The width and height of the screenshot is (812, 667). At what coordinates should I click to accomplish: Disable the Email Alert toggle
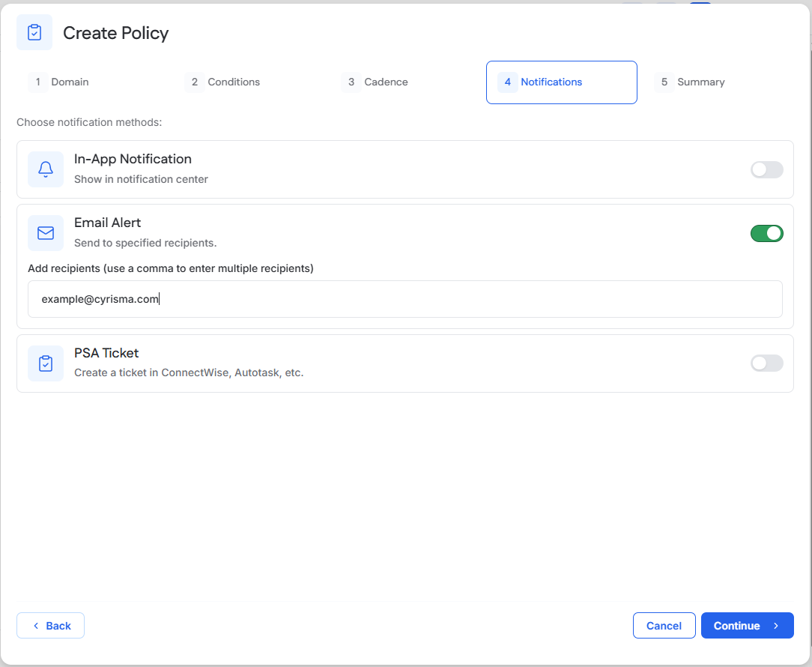click(766, 233)
